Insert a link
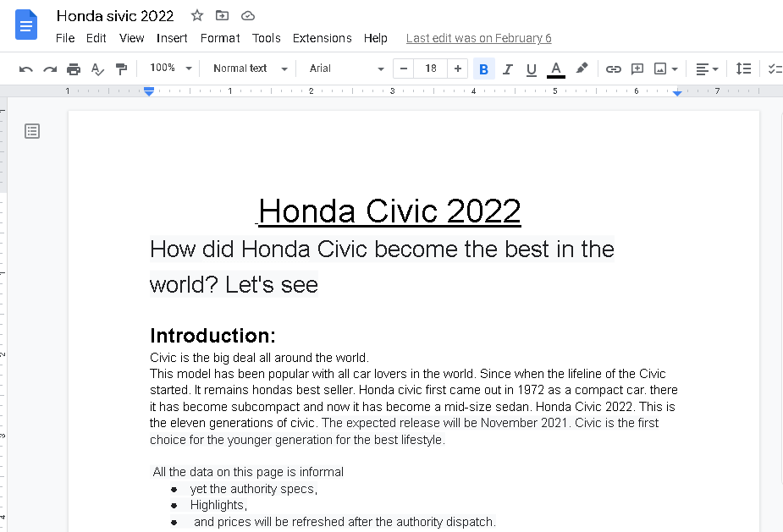Screen dimensions: 783x532 (x=613, y=69)
